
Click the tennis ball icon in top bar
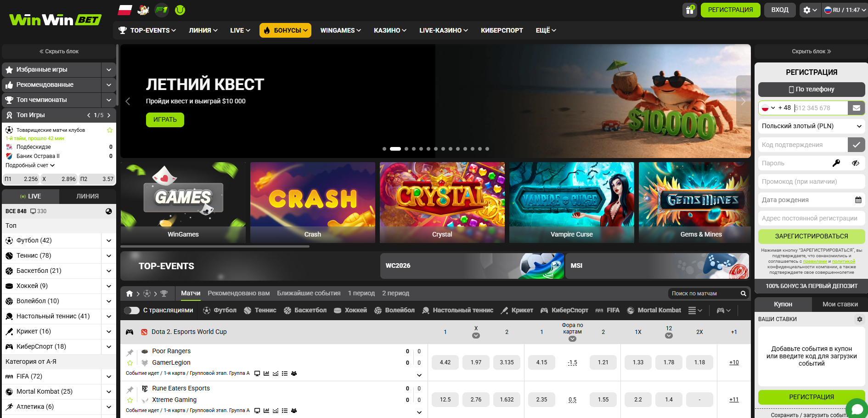tap(180, 10)
